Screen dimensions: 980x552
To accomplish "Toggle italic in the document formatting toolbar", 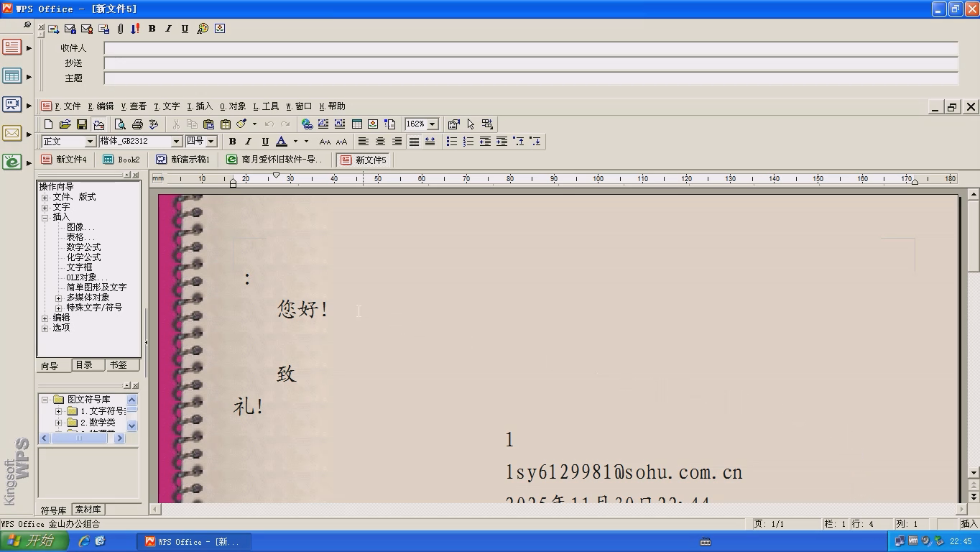I will tap(249, 142).
